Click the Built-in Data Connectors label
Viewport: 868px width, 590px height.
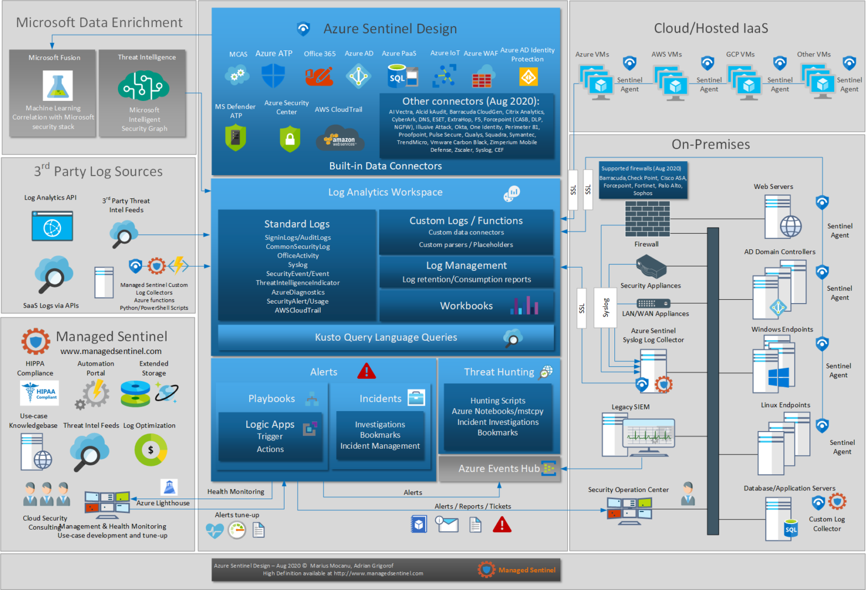click(385, 166)
